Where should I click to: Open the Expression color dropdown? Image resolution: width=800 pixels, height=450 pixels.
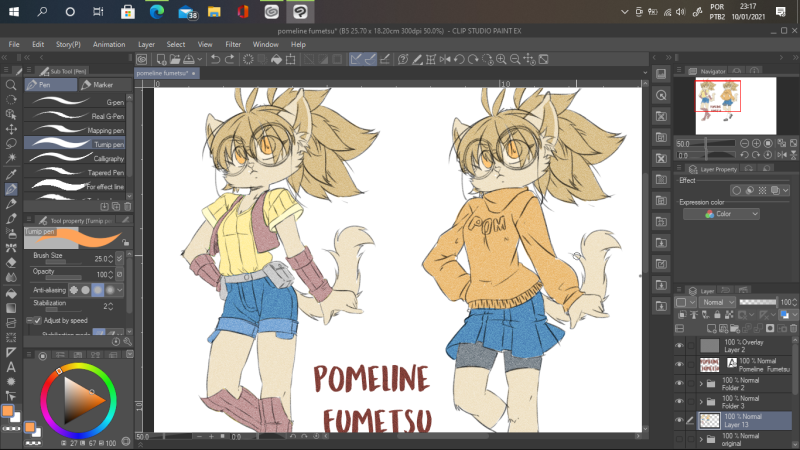[719, 214]
